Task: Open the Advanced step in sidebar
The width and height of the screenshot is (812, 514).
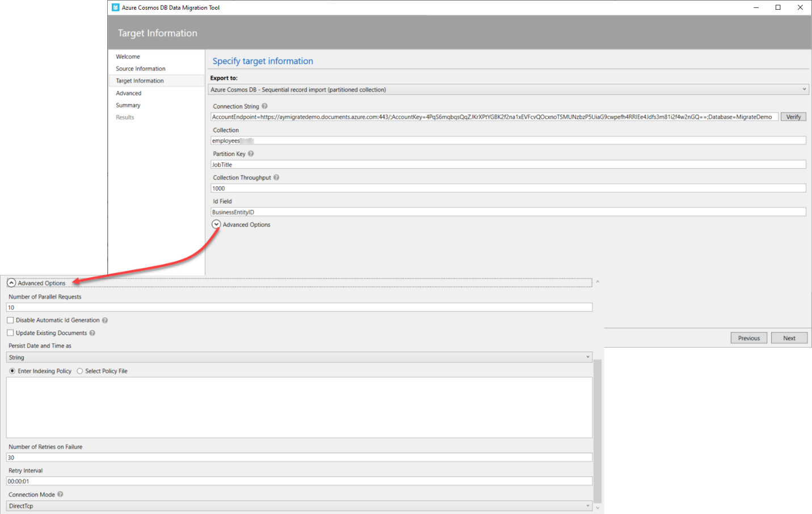Action: (x=129, y=93)
